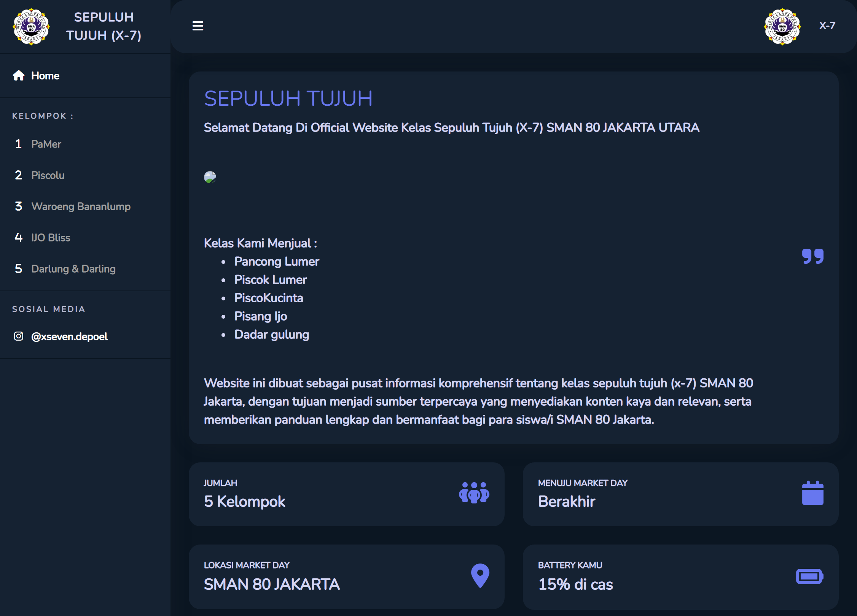Go to IJO Bliss group

[x=51, y=238]
